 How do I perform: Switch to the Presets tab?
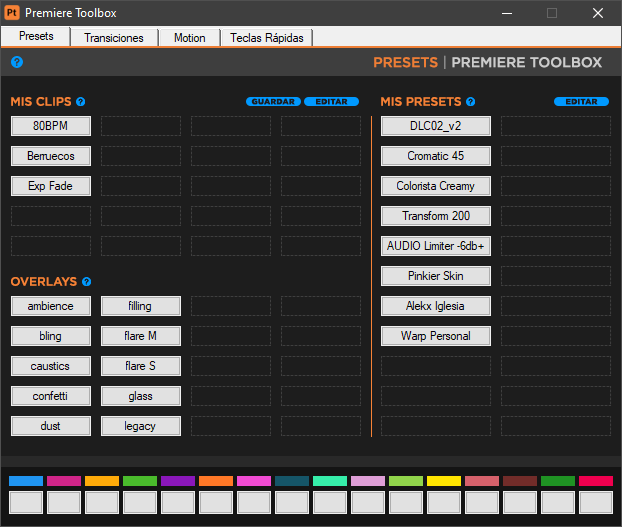point(36,36)
